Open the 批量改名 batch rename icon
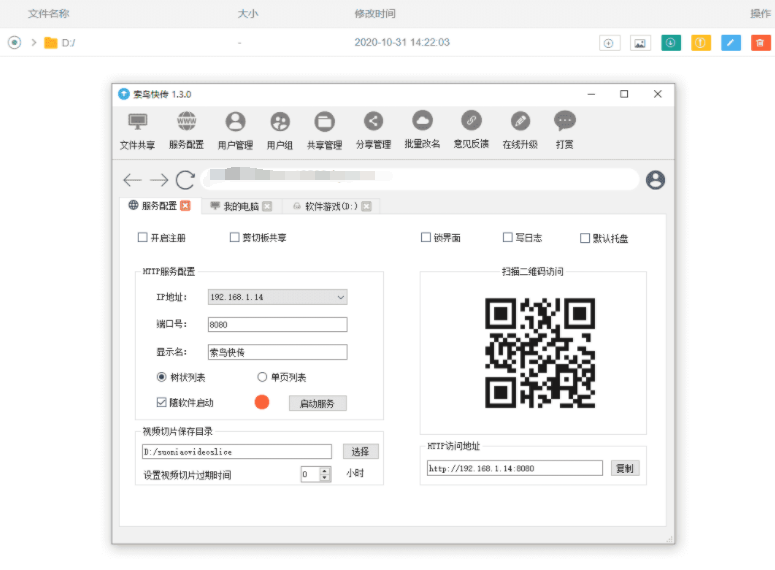 pyautogui.click(x=422, y=131)
